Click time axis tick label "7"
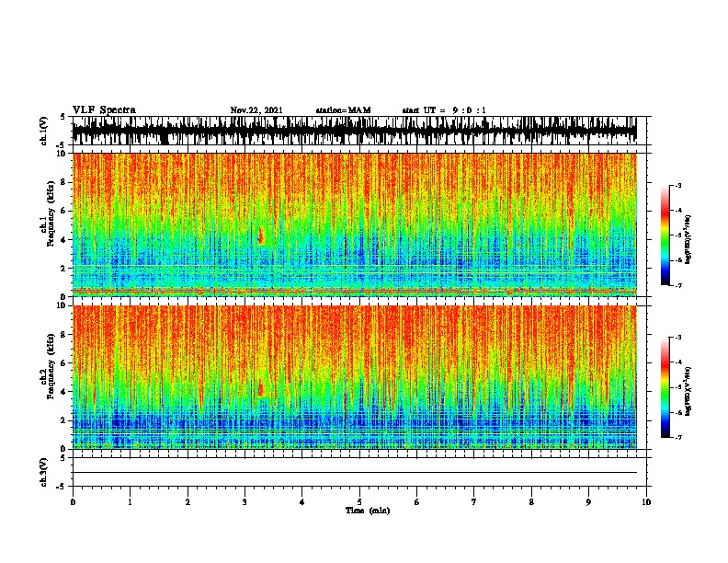The height and width of the screenshot is (563, 728). tap(474, 502)
